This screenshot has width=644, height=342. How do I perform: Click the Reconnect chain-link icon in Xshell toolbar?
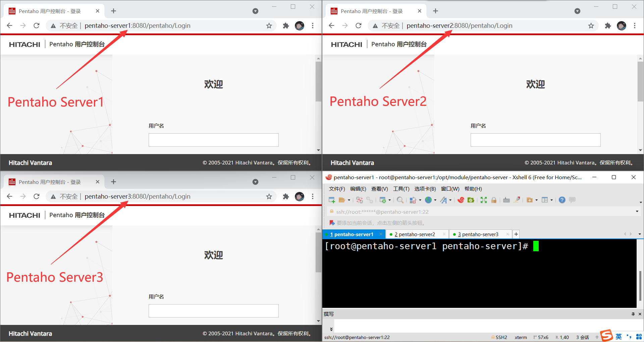(370, 200)
